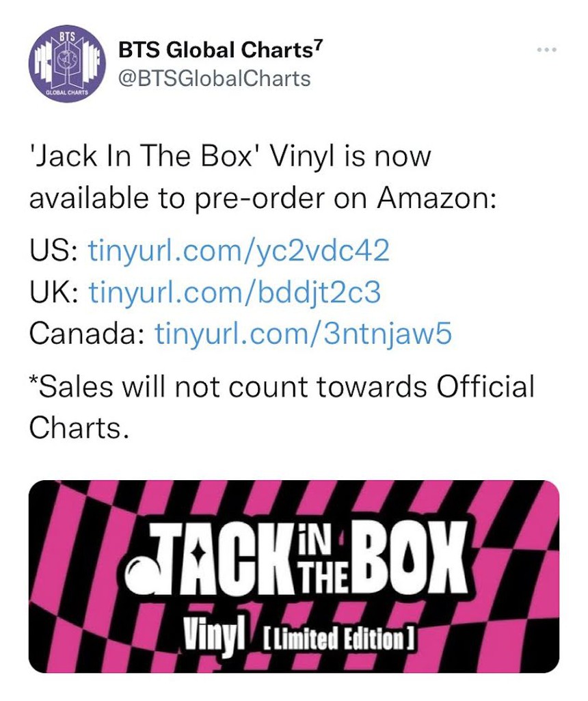Click the opening line "'Jack In The Box' Vinyl is now"
The width and height of the screenshot is (588, 701).
(x=230, y=157)
